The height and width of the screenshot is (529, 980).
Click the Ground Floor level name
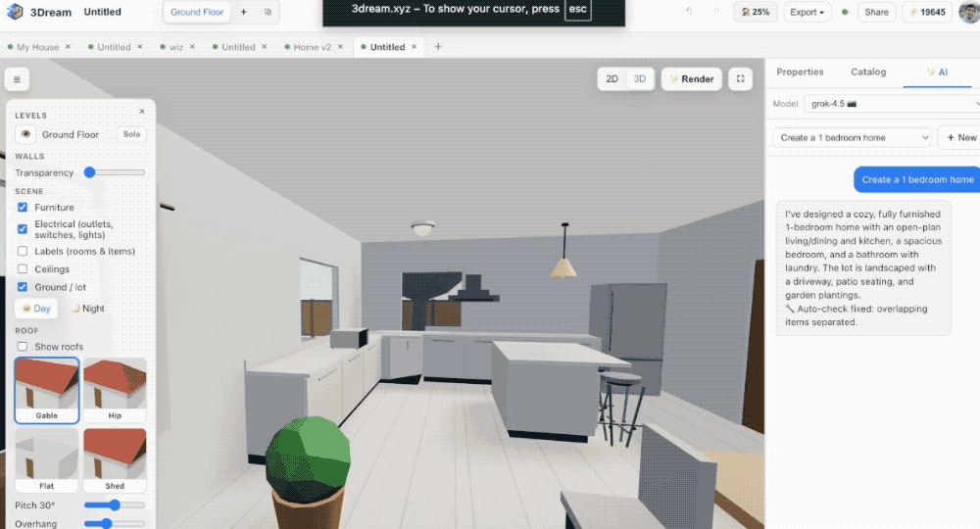pyautogui.click(x=70, y=134)
